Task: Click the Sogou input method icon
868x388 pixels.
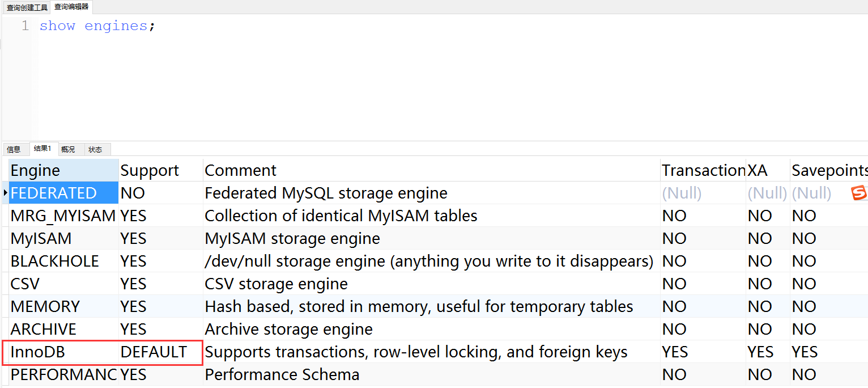Action: coord(860,193)
